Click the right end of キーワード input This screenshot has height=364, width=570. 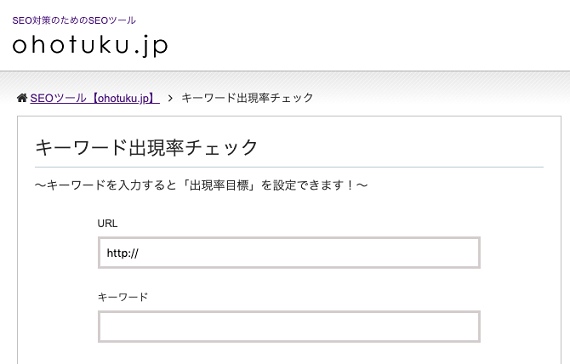[469, 327]
